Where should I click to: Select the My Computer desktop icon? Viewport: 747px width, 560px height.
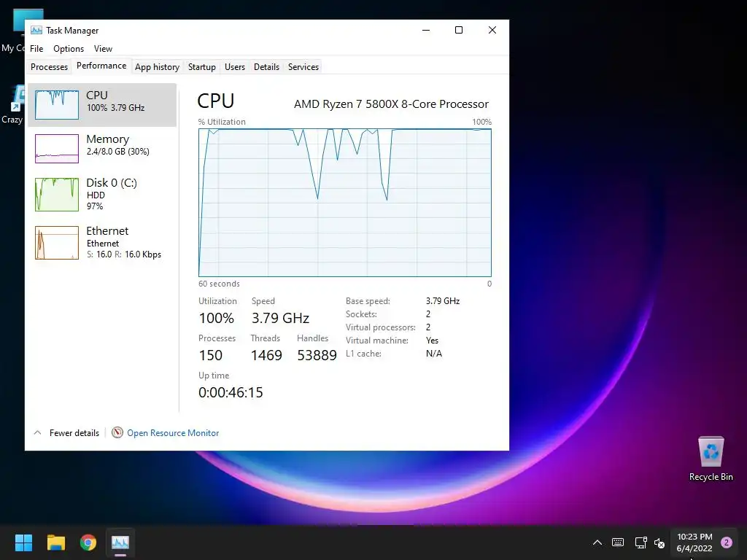(x=13, y=31)
